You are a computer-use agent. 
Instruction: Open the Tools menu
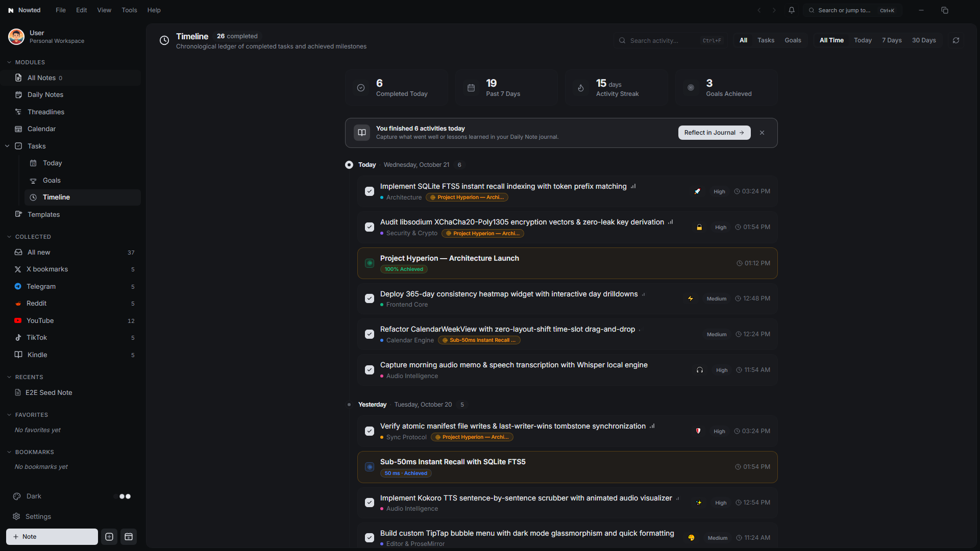[129, 10]
